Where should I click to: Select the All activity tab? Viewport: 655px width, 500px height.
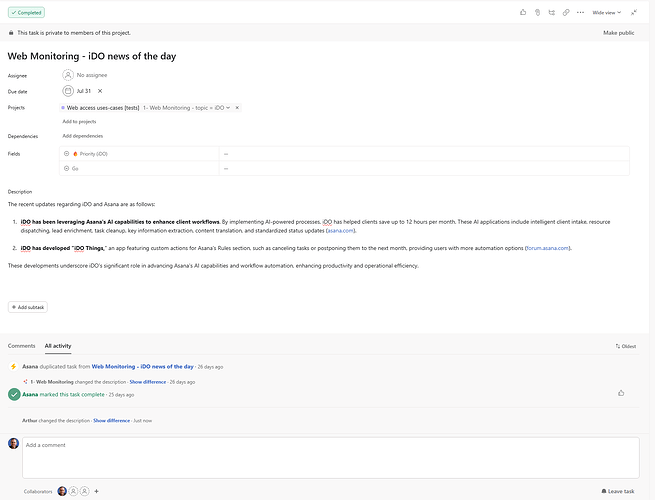point(58,345)
